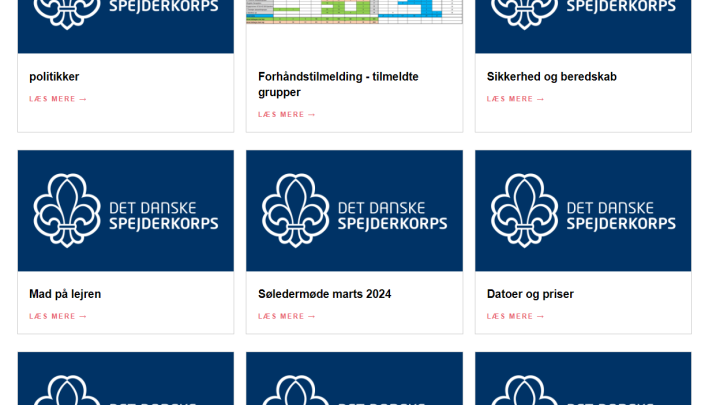
Task: Open 'Mad på lejren' card title
Action: pos(65,294)
